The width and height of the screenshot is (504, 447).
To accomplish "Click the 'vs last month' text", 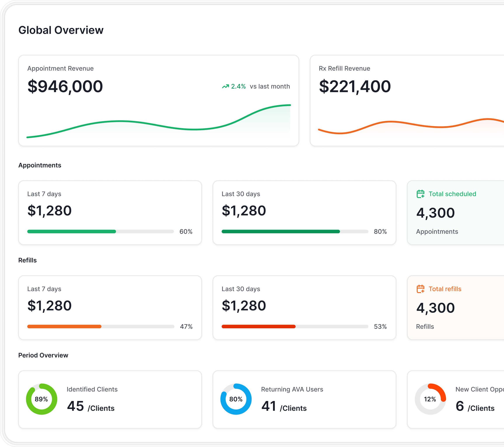I will [270, 86].
